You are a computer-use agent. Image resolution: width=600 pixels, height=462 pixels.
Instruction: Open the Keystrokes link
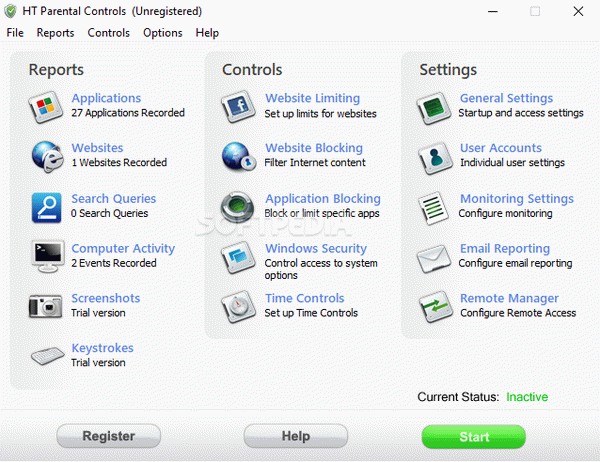(103, 348)
